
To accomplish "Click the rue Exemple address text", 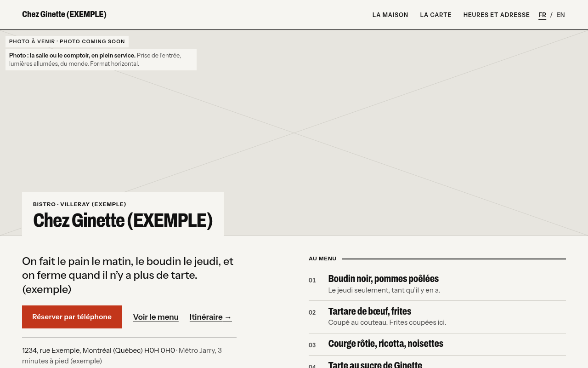I will (98, 351).
